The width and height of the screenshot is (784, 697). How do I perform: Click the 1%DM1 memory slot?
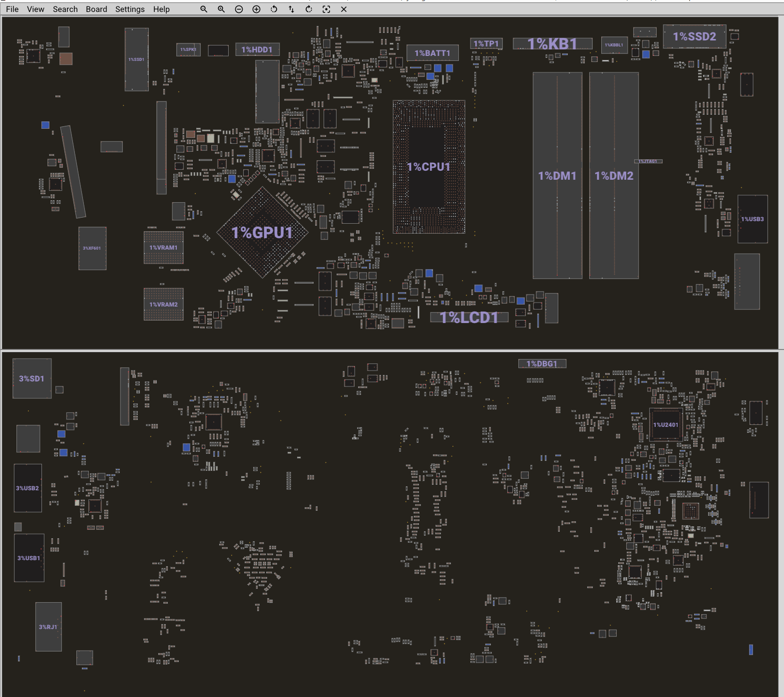(557, 176)
